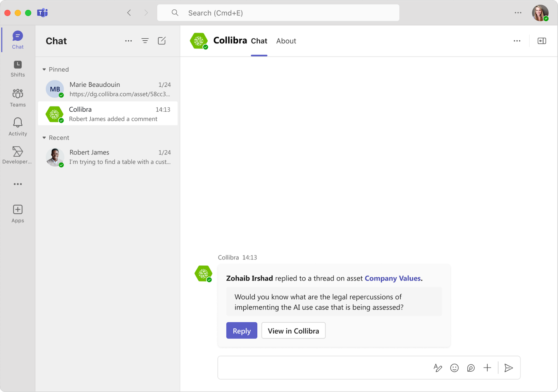The height and width of the screenshot is (392, 558).
Task: Open the Shifts app from the sidebar
Action: 17,68
